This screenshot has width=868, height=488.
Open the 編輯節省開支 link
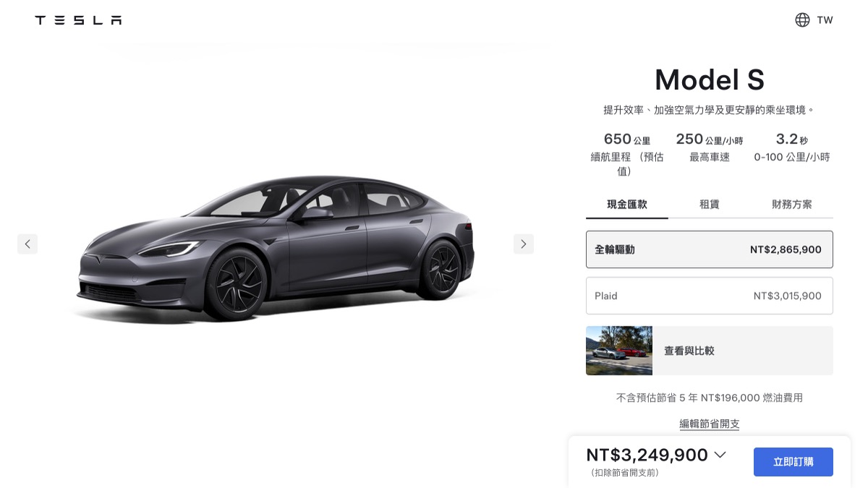pyautogui.click(x=710, y=424)
